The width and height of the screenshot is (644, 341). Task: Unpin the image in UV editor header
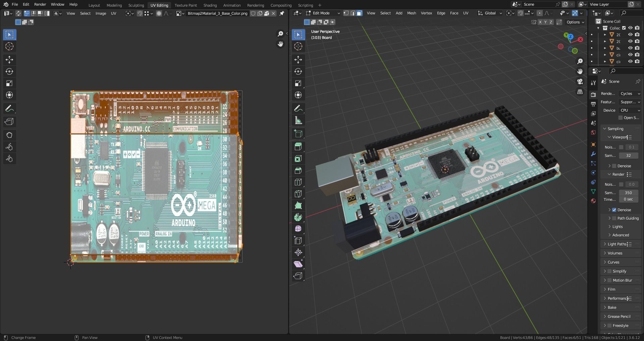coord(282,13)
